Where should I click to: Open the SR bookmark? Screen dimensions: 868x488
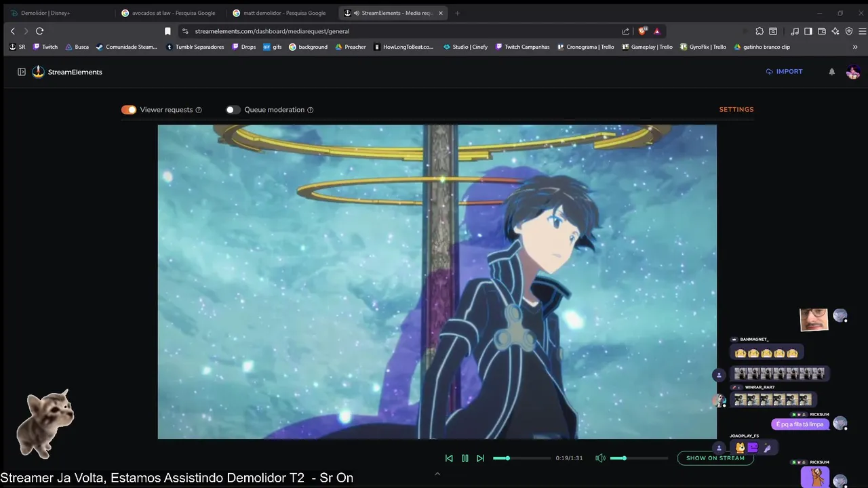(x=17, y=47)
